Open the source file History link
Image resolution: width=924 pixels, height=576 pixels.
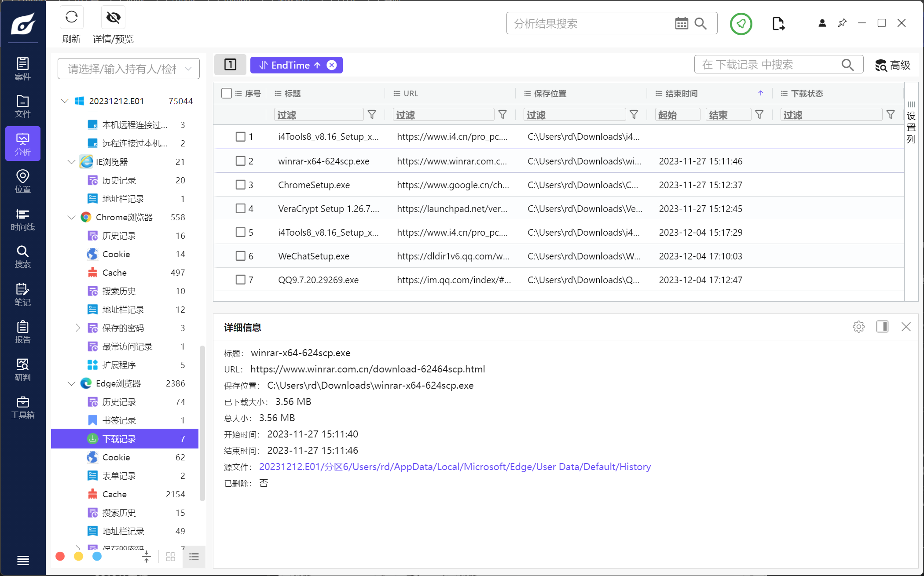pos(455,467)
